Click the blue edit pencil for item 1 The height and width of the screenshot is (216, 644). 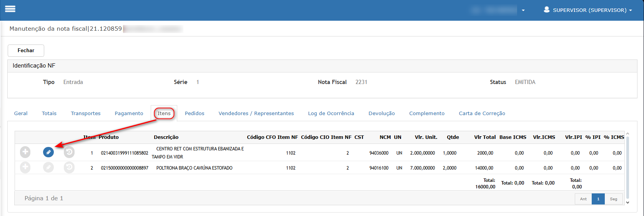(x=48, y=152)
